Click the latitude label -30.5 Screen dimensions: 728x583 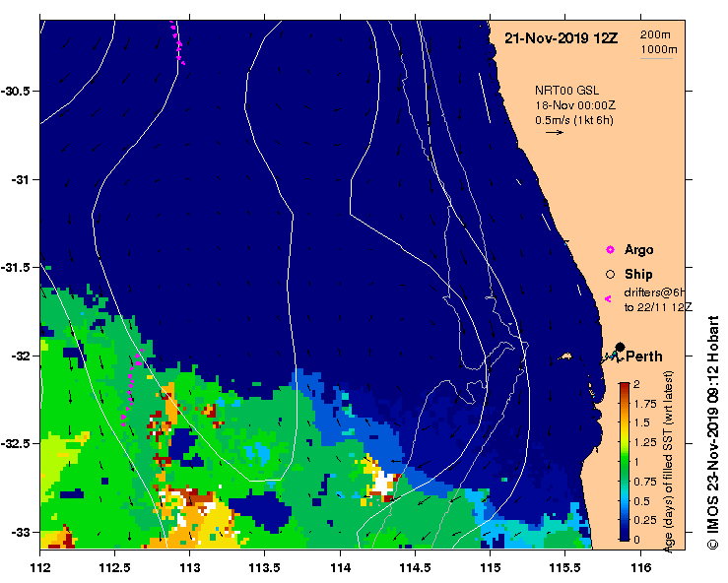(16, 91)
